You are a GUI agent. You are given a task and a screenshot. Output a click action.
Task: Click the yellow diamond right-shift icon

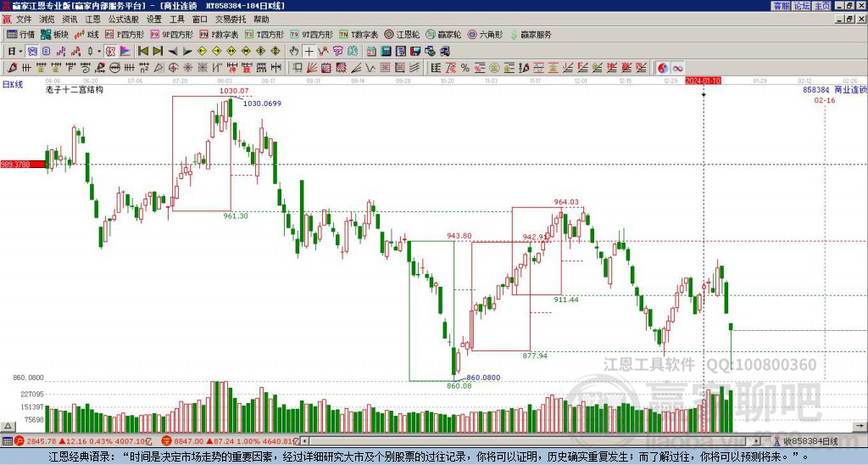(216, 51)
